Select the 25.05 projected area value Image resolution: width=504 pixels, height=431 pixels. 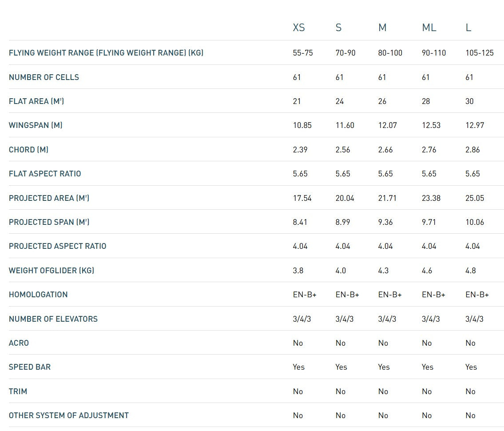(x=475, y=198)
